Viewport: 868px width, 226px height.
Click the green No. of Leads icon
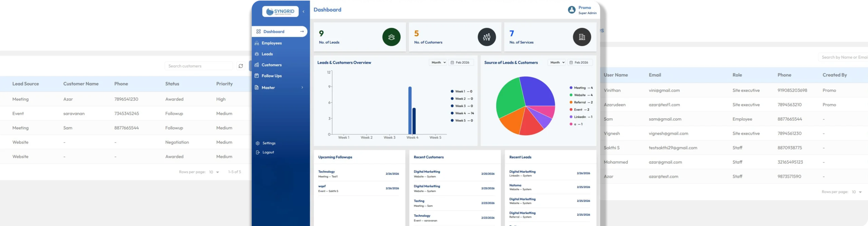tap(391, 37)
